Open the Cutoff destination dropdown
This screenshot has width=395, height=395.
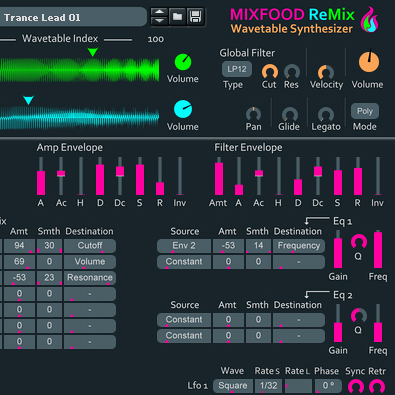point(90,246)
